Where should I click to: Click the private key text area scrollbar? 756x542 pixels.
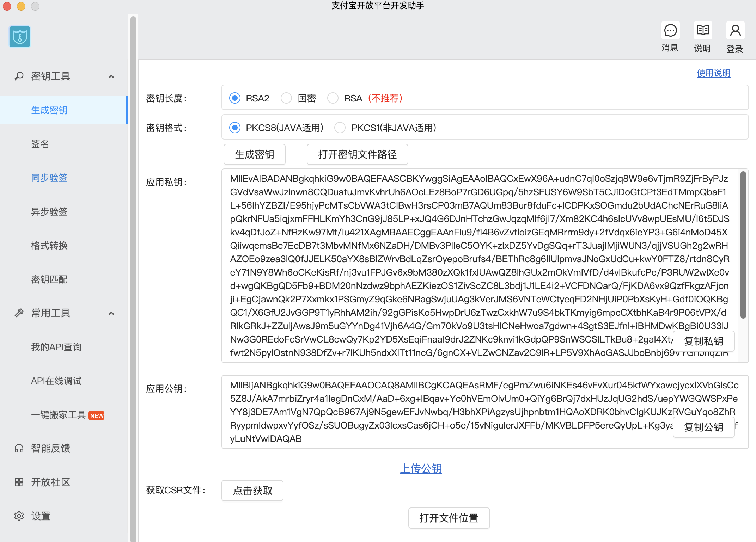pyautogui.click(x=743, y=245)
